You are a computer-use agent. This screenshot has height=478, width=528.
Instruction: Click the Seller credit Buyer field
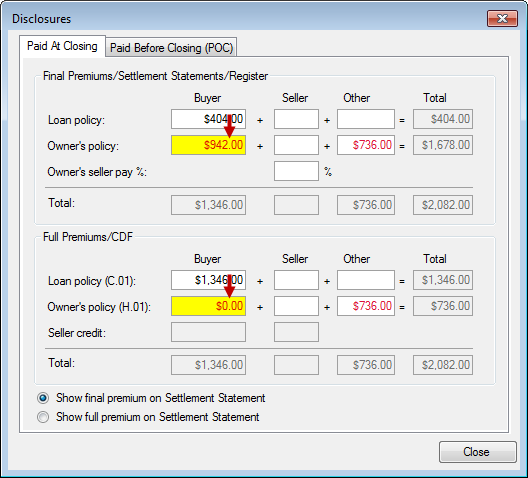pos(208,332)
